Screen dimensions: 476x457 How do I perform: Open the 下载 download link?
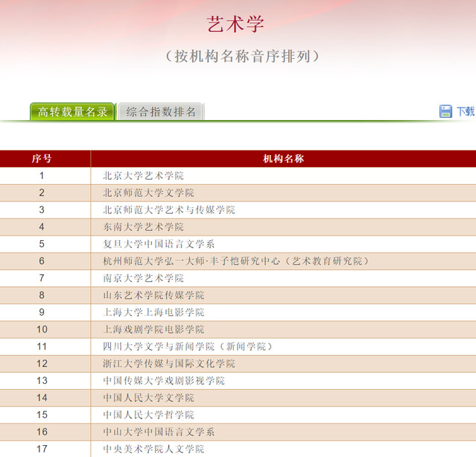coord(465,111)
